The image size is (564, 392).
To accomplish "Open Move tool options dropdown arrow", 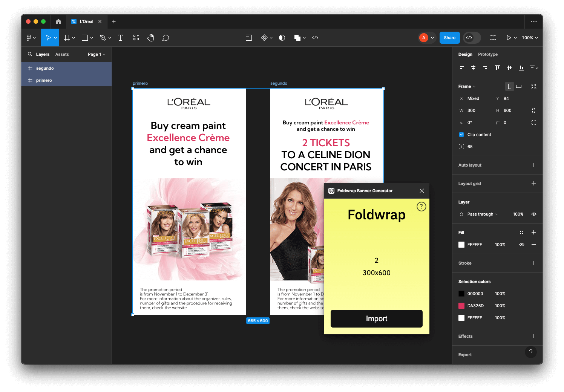I will [x=55, y=38].
